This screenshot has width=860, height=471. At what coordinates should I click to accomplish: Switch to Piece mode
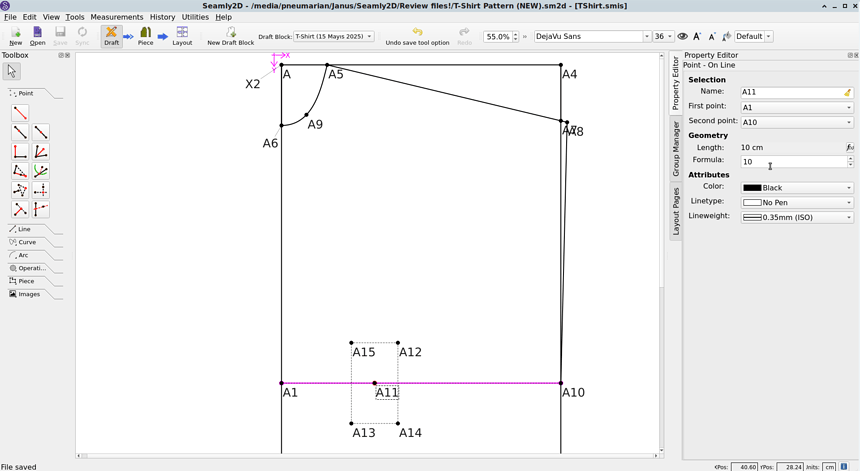[145, 36]
